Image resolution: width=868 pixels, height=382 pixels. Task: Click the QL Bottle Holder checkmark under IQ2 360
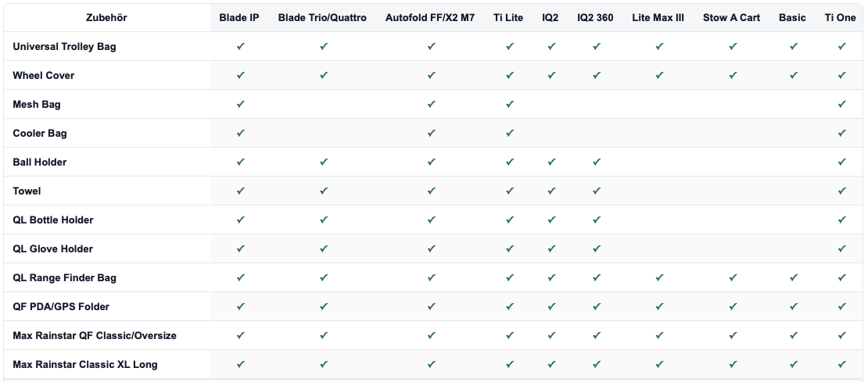(596, 220)
